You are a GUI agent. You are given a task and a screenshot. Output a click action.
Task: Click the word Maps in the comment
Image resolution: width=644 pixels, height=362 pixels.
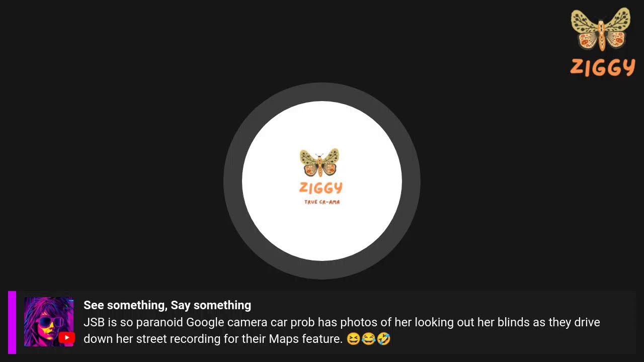tap(284, 339)
